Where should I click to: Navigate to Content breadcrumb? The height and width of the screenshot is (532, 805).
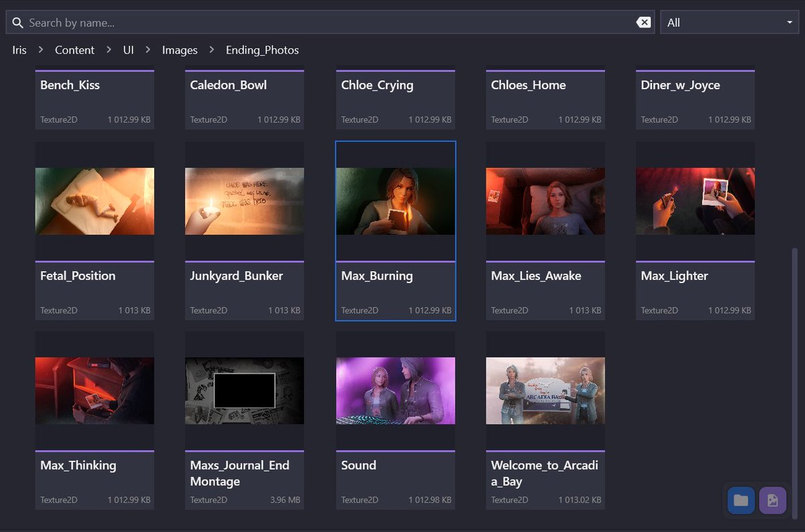pyautogui.click(x=74, y=50)
